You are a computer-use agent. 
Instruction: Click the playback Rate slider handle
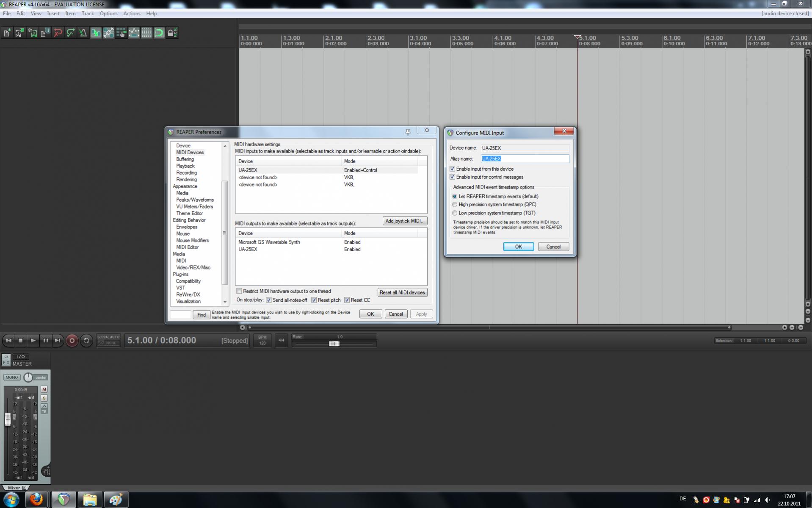[x=334, y=344]
